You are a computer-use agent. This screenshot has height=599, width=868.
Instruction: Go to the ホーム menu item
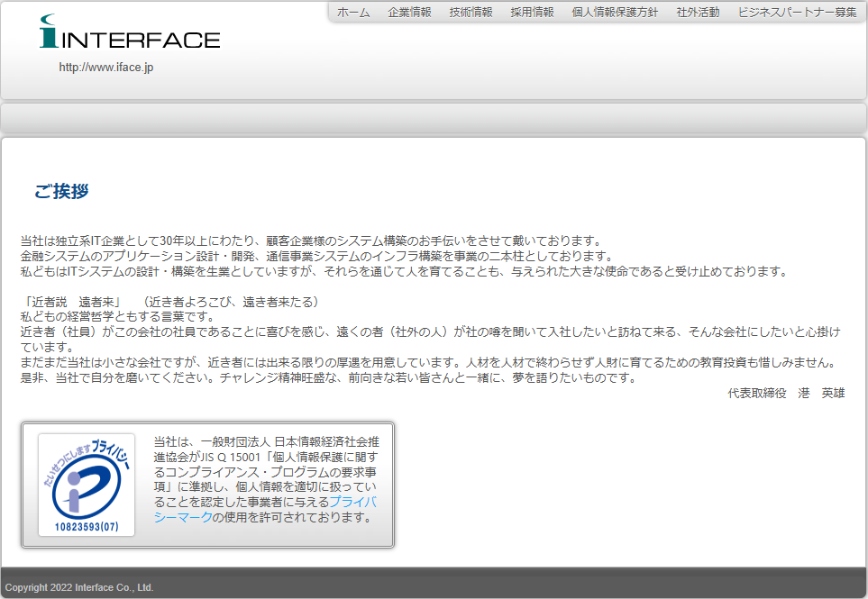coord(353,13)
